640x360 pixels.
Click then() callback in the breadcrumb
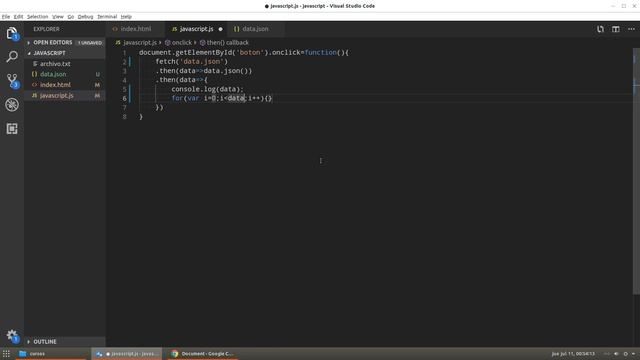(x=227, y=42)
